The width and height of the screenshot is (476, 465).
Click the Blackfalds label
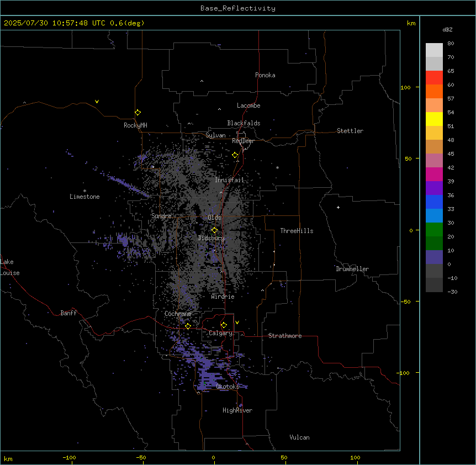[x=244, y=123]
